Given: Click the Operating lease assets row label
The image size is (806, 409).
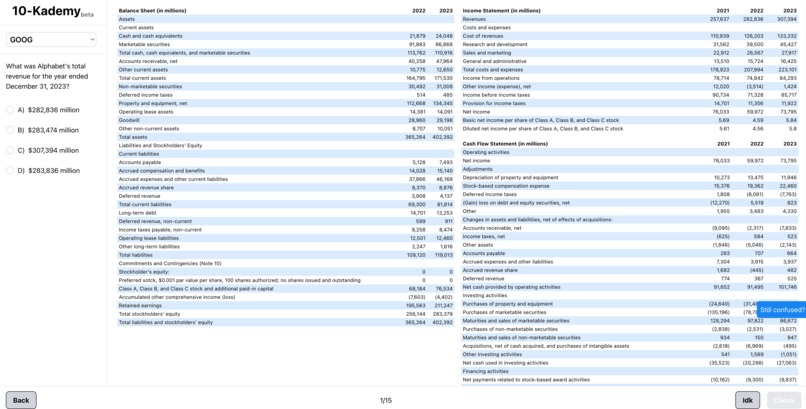Looking at the screenshot, I should tap(145, 111).
